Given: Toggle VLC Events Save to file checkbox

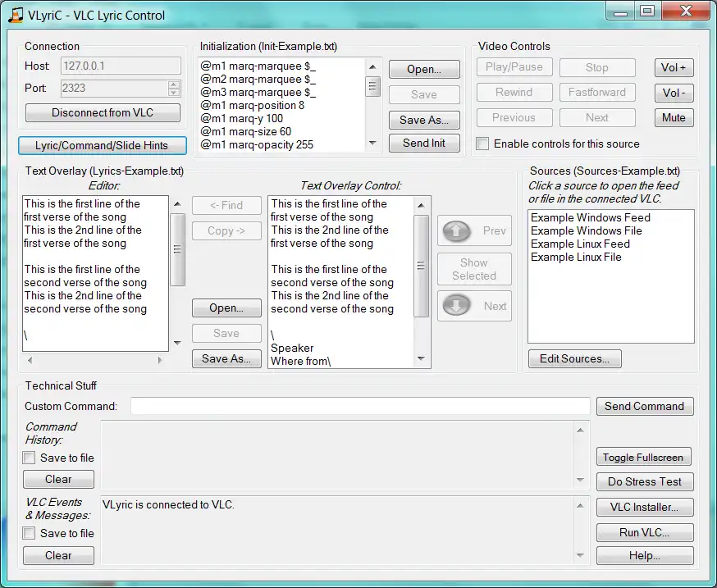Looking at the screenshot, I should point(29,533).
